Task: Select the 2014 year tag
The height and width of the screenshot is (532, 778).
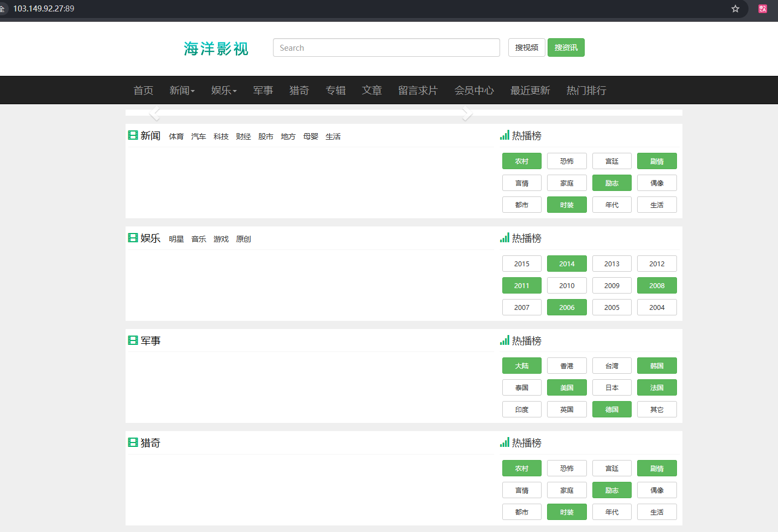Action: [x=567, y=264]
